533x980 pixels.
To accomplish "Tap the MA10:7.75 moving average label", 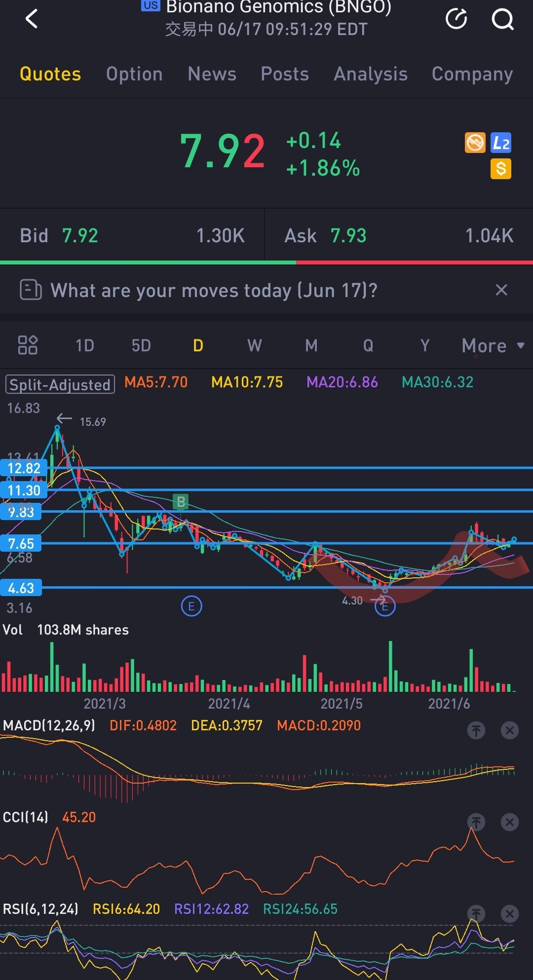I will [x=247, y=382].
